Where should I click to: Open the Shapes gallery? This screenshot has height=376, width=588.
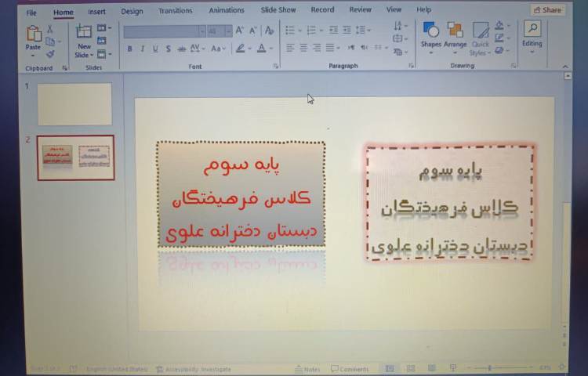[x=431, y=38]
